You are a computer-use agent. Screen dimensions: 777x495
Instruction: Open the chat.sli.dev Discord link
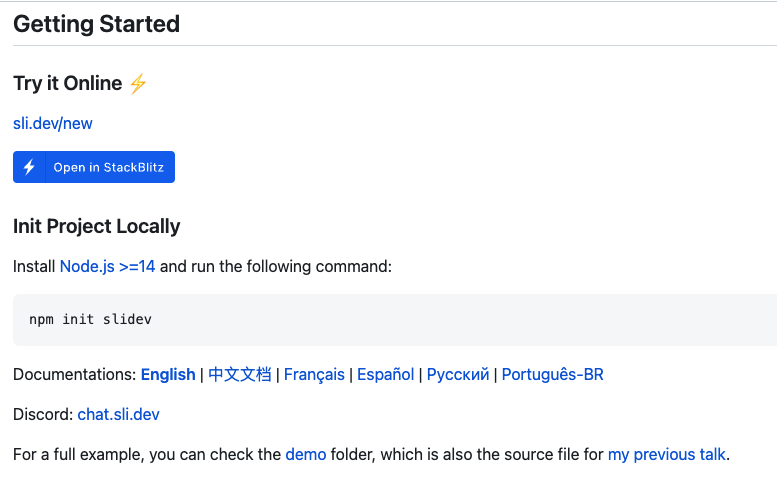pyautogui.click(x=118, y=414)
